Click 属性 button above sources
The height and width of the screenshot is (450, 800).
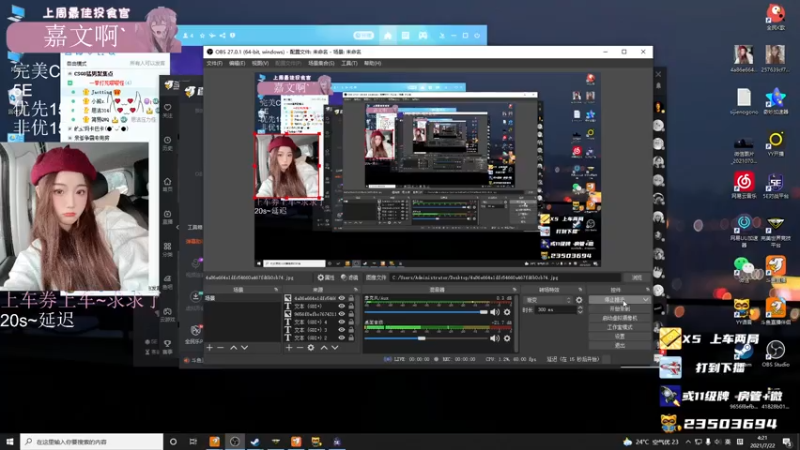point(326,278)
